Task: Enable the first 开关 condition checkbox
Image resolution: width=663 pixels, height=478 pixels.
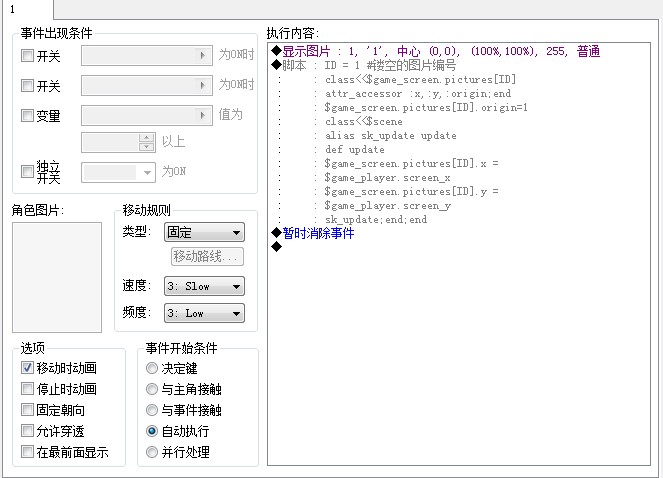Action: [x=27, y=55]
